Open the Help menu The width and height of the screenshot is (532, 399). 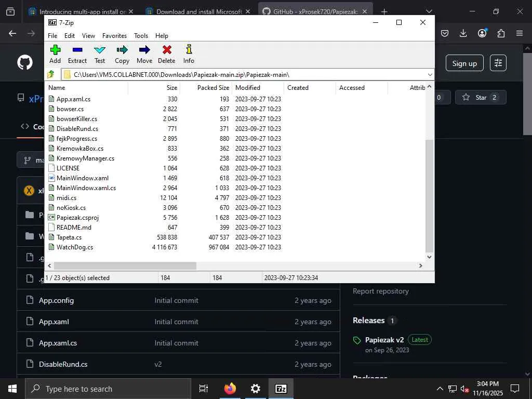pos(162,36)
